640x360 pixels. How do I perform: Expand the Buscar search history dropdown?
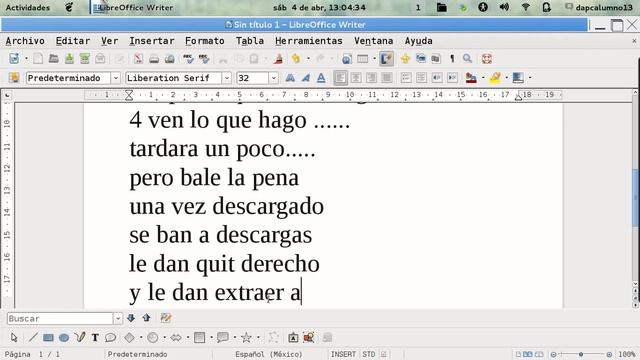pyautogui.click(x=118, y=318)
